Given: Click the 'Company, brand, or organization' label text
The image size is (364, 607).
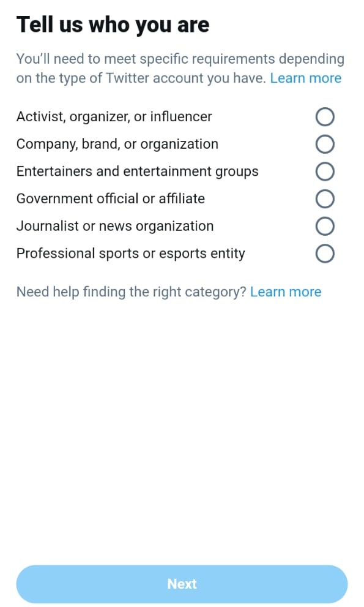Looking at the screenshot, I should coord(117,144).
